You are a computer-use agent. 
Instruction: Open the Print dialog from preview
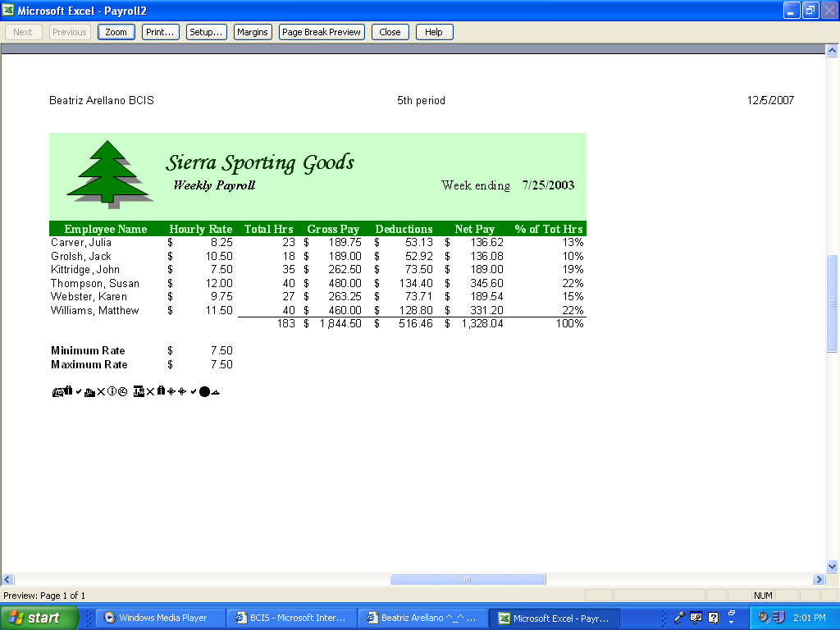coord(160,32)
